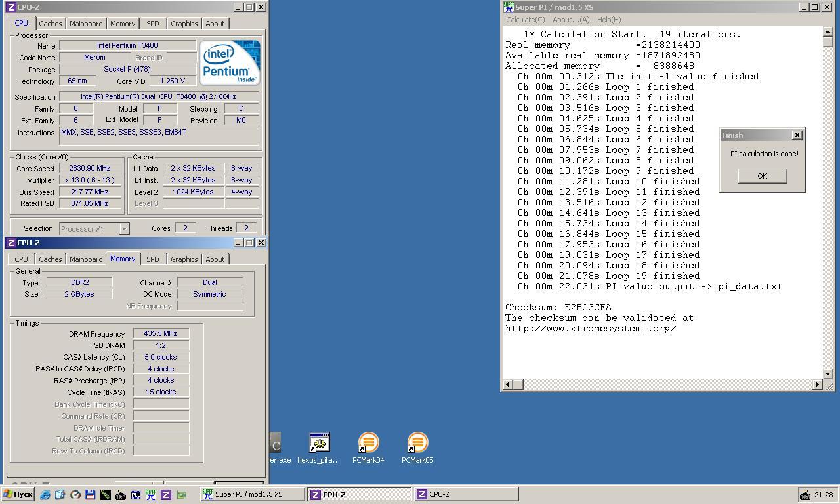Open the Help(H) menu in Super PI
This screenshot has width=840, height=504.
pos(609,20)
